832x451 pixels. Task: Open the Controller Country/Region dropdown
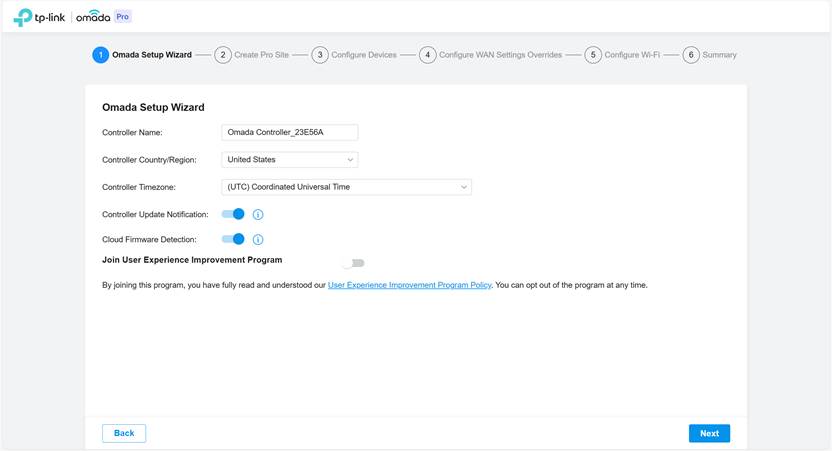(x=289, y=159)
